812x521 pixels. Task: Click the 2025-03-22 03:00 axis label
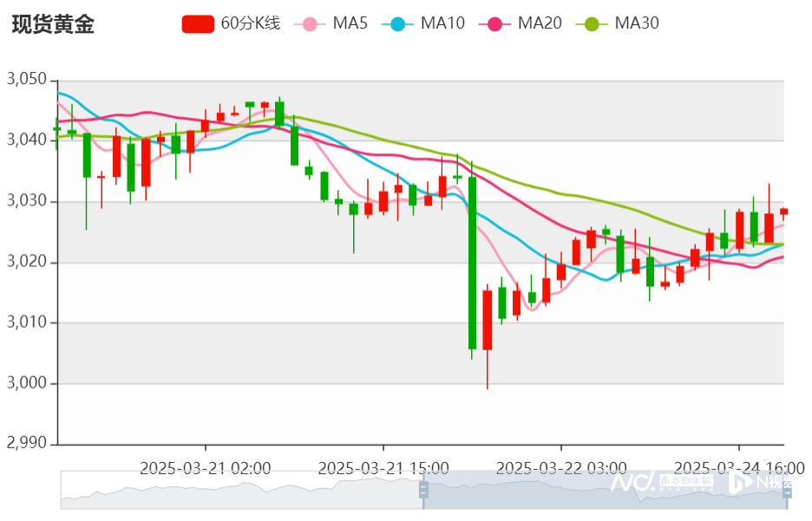561,468
